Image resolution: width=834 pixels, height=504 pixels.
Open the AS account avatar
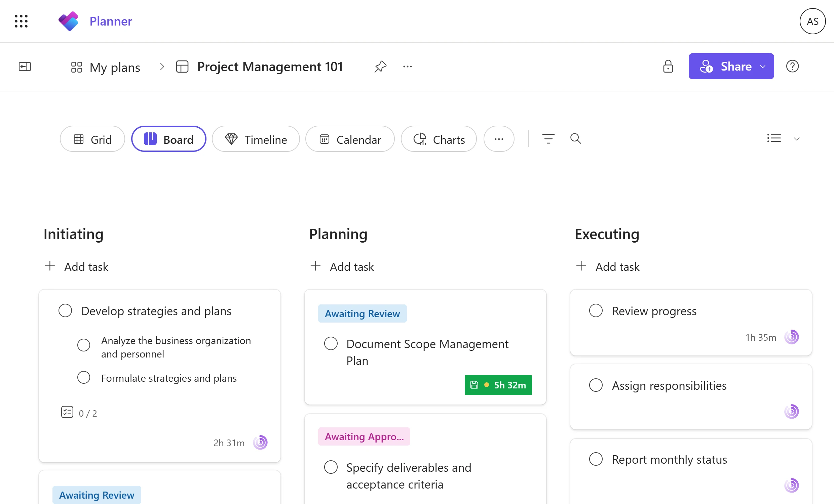[813, 21]
